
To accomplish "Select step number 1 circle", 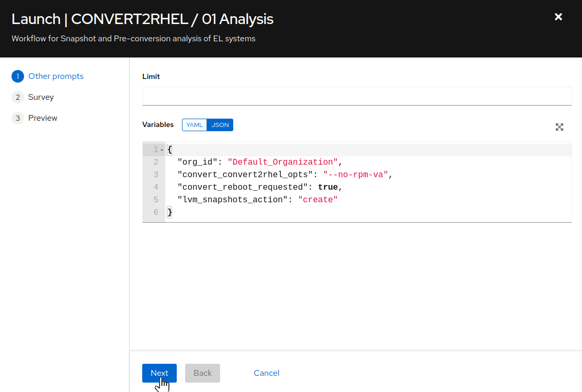I will click(18, 76).
